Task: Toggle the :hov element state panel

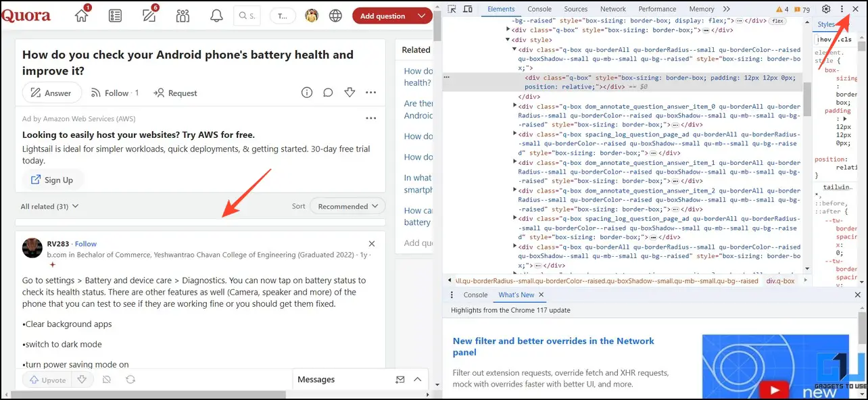Action: (823, 39)
